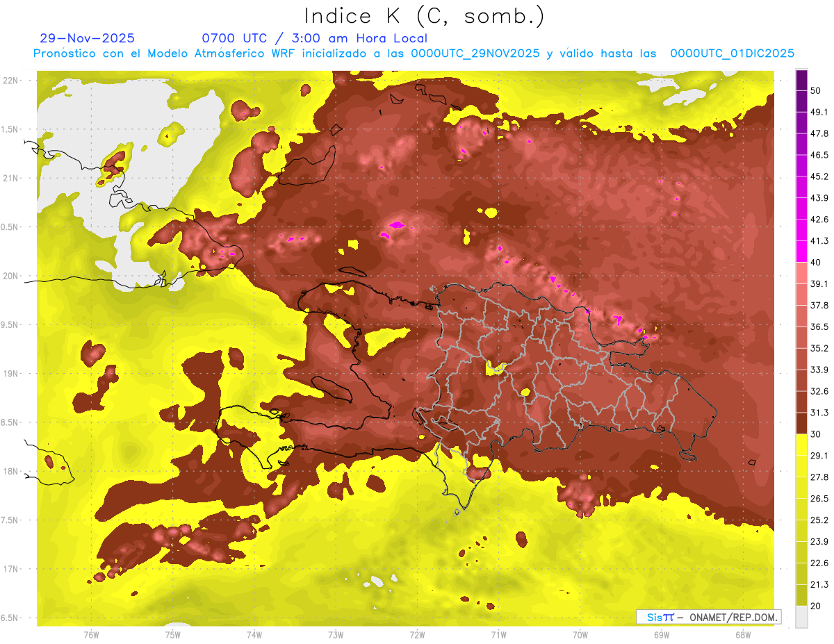834x644 pixels.
Task: Click the '45.2' color scale value
Action: click(819, 176)
